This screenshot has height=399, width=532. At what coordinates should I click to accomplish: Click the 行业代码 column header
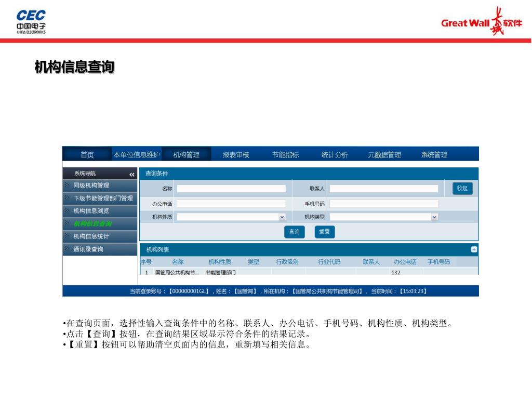(x=329, y=262)
